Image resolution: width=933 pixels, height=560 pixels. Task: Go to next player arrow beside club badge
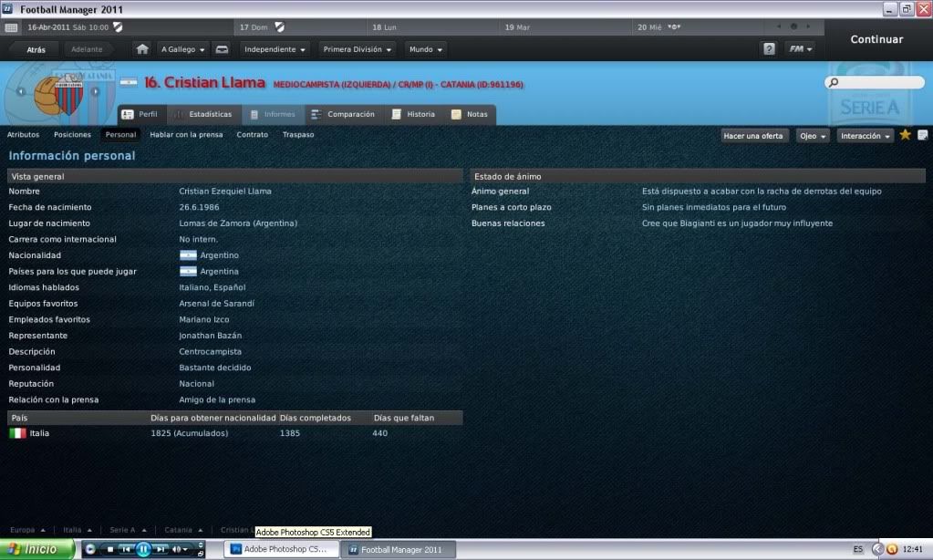[x=95, y=91]
